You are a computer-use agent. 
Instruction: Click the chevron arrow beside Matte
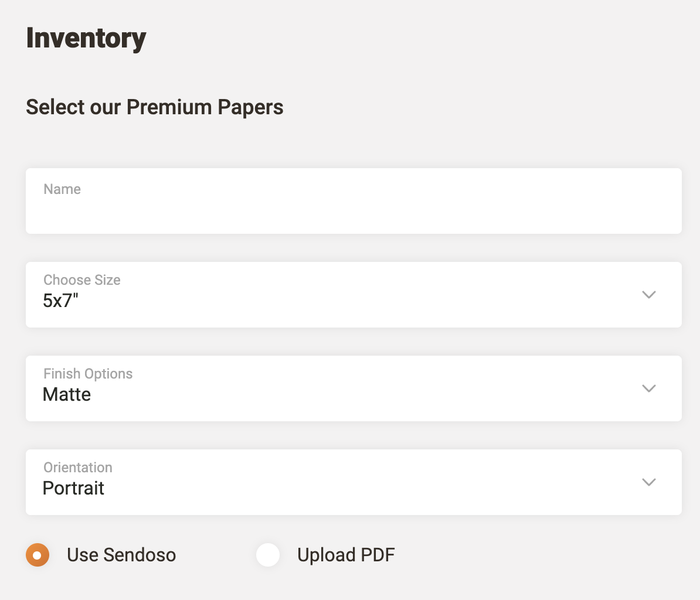click(648, 388)
